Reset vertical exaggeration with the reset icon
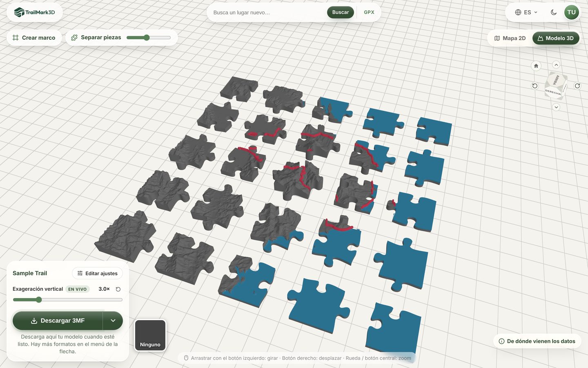588x368 pixels. pos(118,289)
